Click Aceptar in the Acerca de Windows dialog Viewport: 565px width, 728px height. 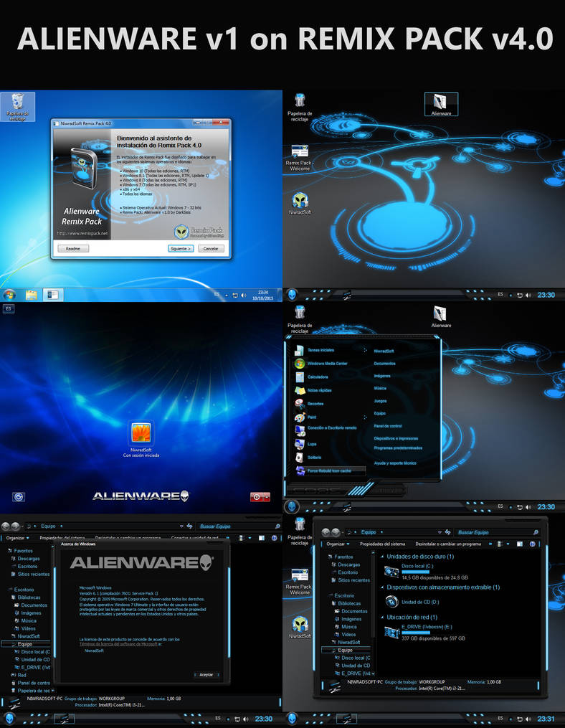tap(206, 675)
